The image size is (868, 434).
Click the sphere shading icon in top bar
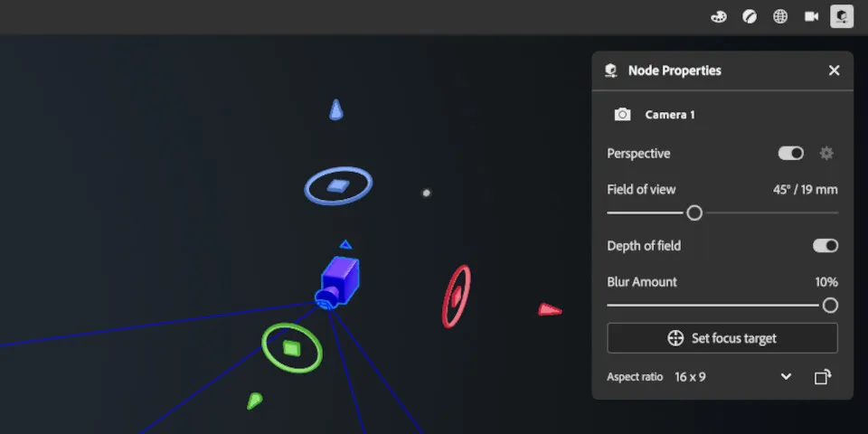[x=749, y=16]
